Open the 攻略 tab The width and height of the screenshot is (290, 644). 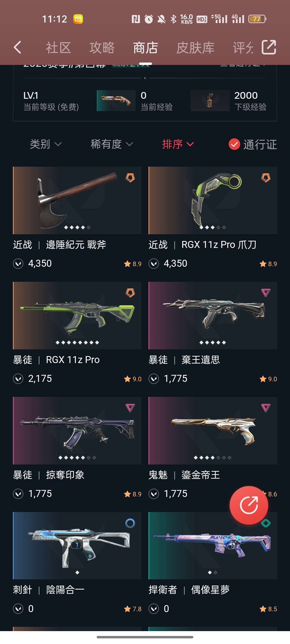(x=102, y=48)
